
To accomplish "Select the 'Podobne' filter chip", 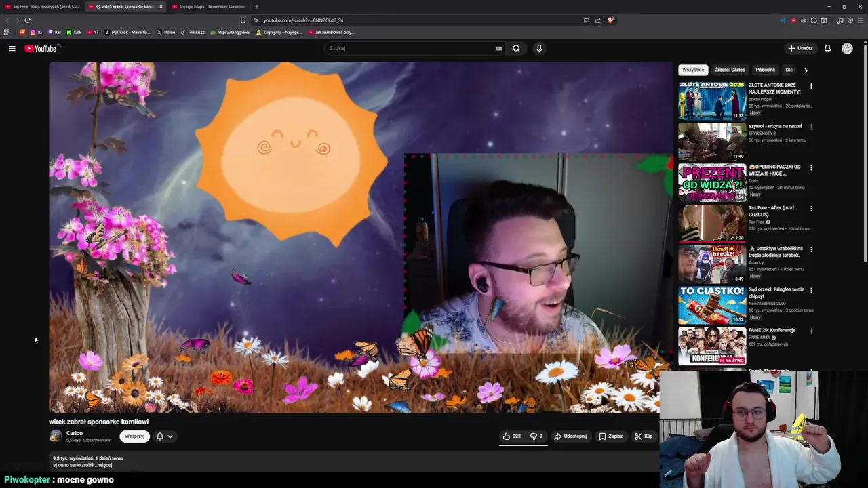I will [x=765, y=70].
